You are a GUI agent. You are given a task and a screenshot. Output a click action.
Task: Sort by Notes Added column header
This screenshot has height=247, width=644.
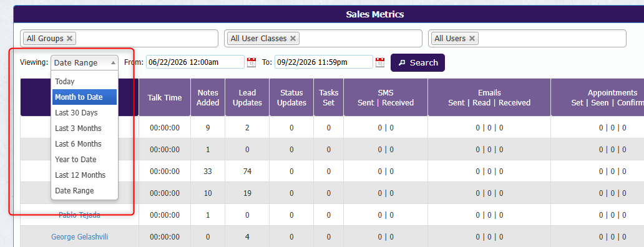pos(208,98)
